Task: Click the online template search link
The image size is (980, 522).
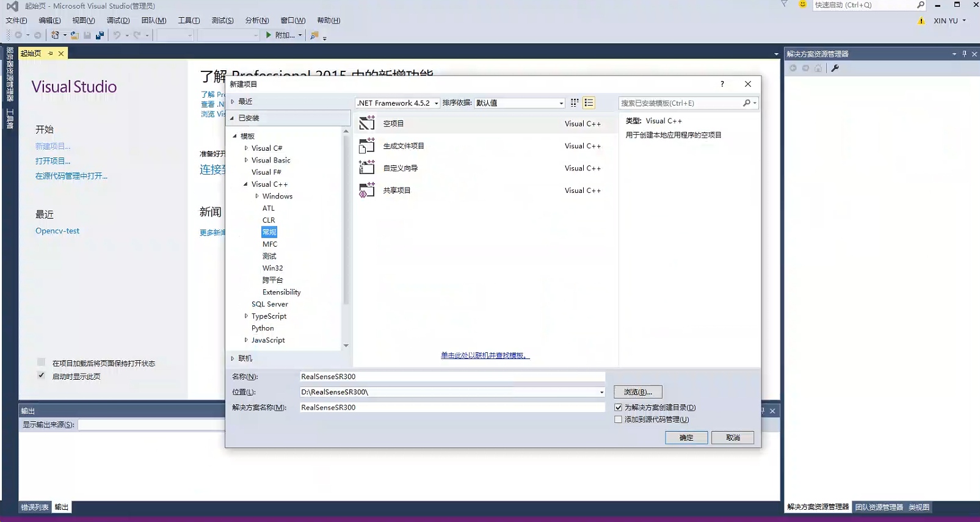Action: 485,355
